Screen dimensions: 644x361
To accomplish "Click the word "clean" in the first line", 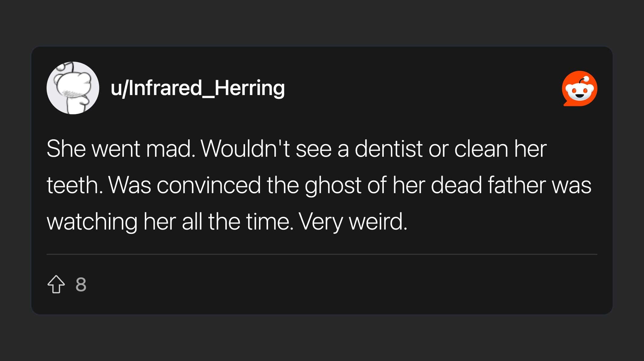I will tap(481, 149).
